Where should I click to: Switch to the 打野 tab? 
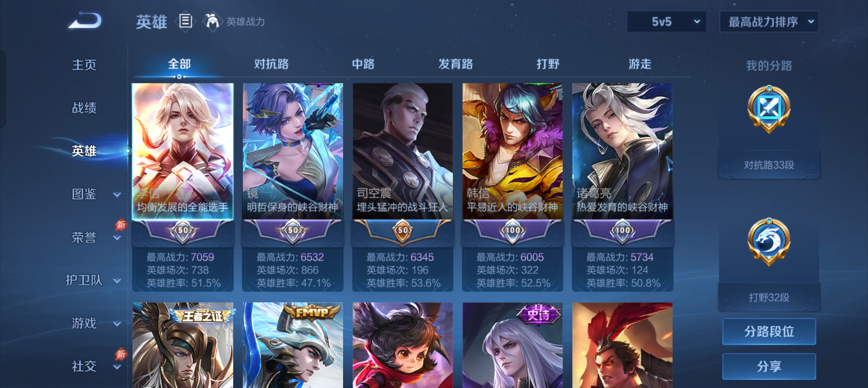pos(548,64)
